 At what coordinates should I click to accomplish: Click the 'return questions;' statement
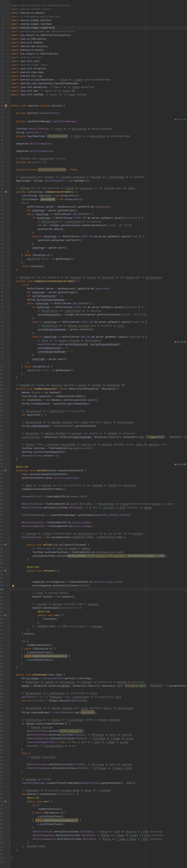pyautogui.click(x=33, y=266)
